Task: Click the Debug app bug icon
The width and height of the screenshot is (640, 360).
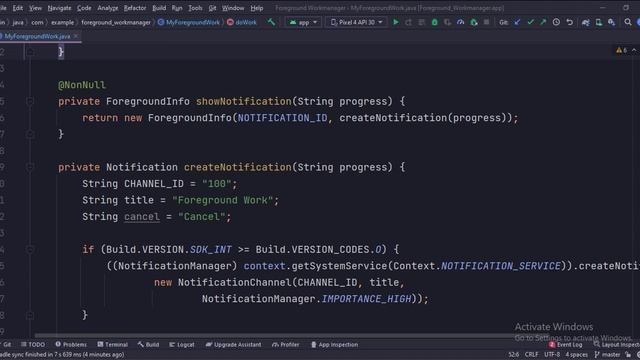Action: tap(434, 22)
